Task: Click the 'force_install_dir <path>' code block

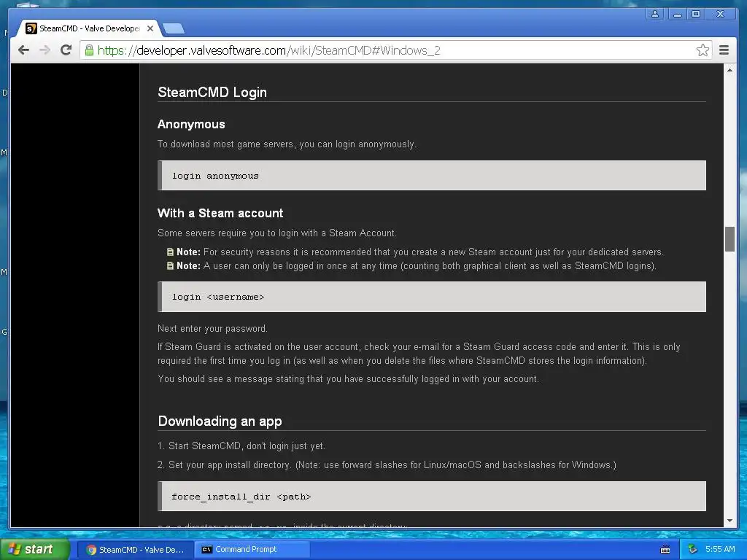Action: tap(432, 496)
